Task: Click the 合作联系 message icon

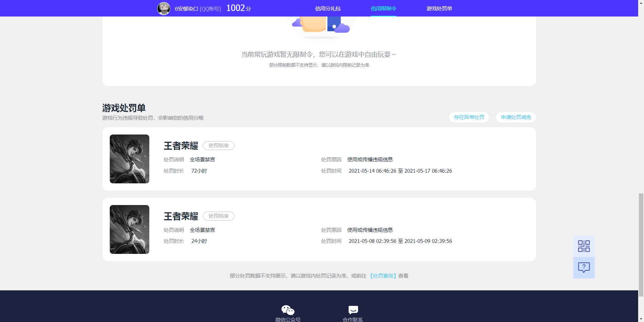Action: click(353, 310)
